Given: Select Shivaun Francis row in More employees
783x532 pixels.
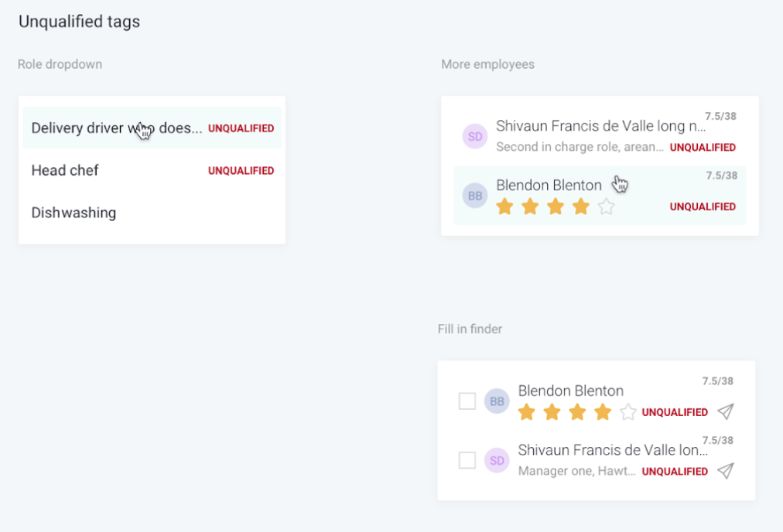Looking at the screenshot, I should click(x=600, y=136).
